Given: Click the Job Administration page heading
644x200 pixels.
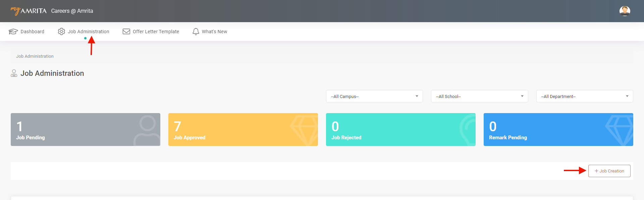Looking at the screenshot, I should 52,73.
